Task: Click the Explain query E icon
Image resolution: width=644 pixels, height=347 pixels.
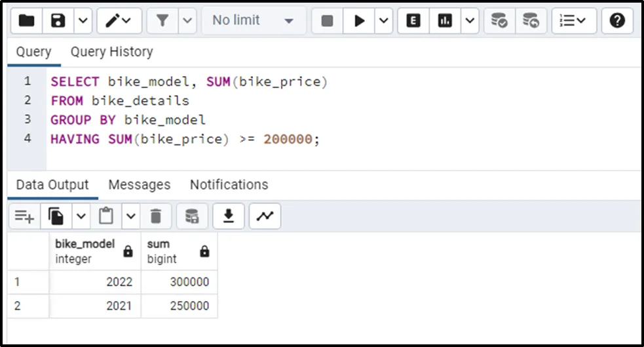Action: pos(413,21)
